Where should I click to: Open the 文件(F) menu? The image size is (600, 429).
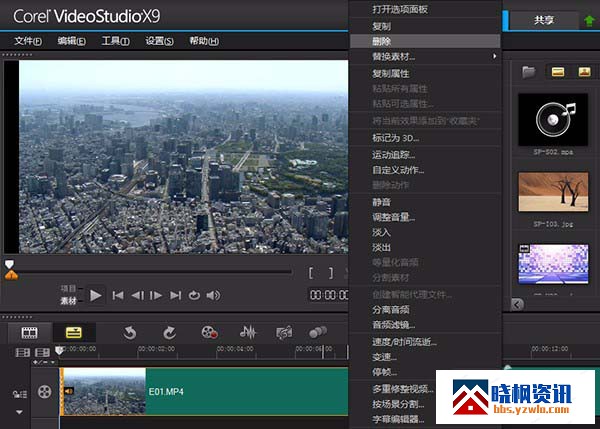28,41
